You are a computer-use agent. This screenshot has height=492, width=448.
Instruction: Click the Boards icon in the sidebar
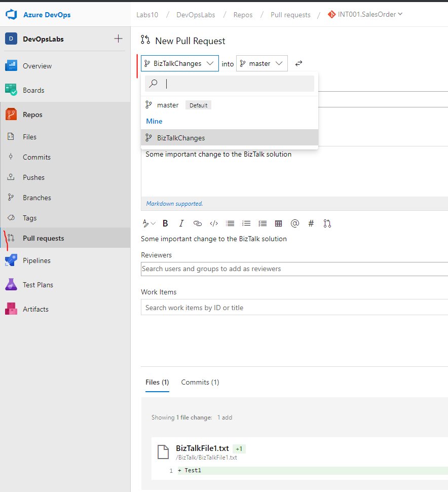coord(11,90)
